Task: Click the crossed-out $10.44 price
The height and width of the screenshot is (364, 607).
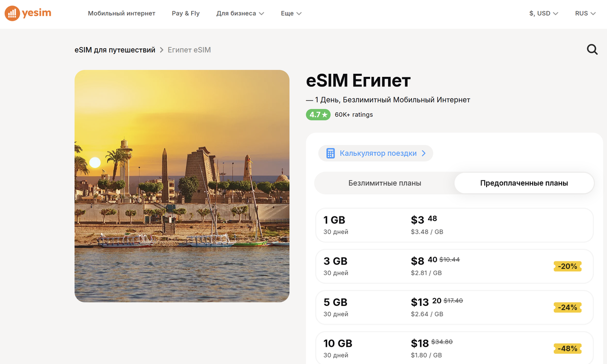Action: (x=450, y=259)
